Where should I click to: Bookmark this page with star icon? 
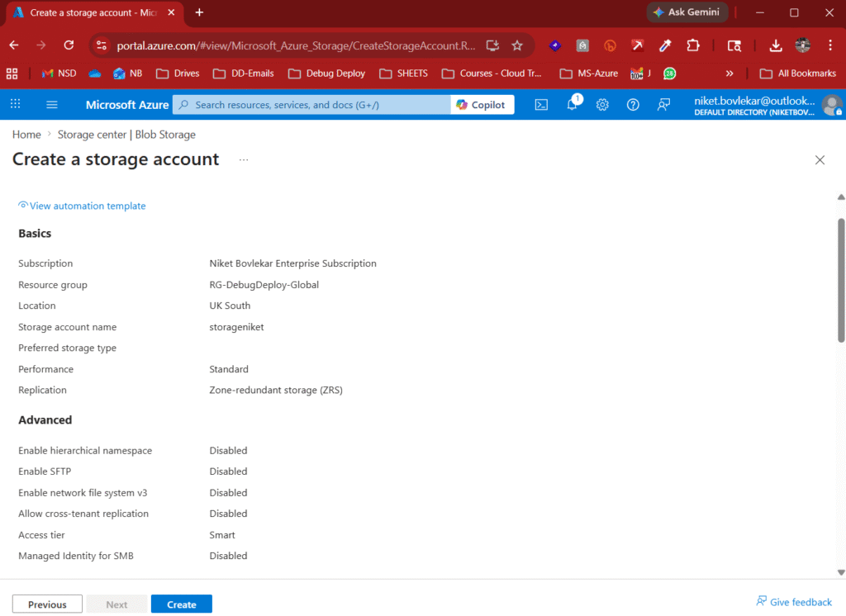pos(517,45)
